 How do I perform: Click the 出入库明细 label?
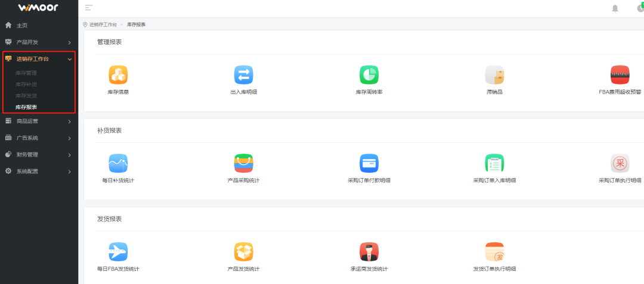pyautogui.click(x=244, y=92)
